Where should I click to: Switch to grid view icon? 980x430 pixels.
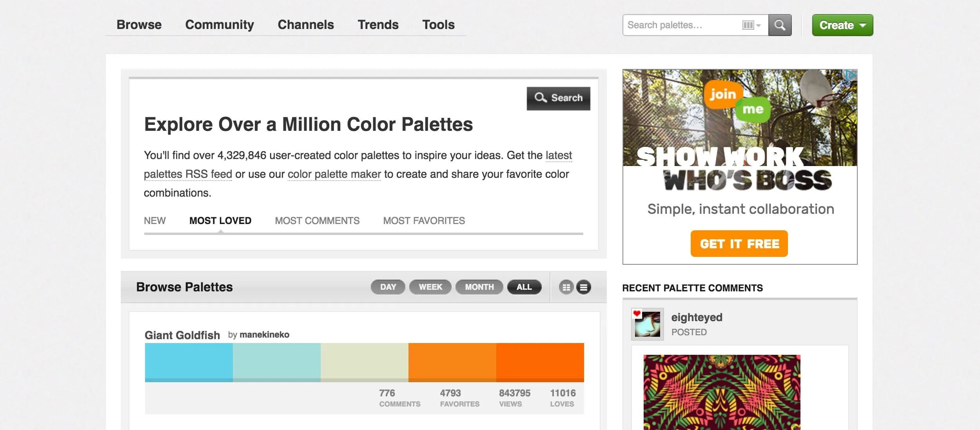pyautogui.click(x=566, y=287)
